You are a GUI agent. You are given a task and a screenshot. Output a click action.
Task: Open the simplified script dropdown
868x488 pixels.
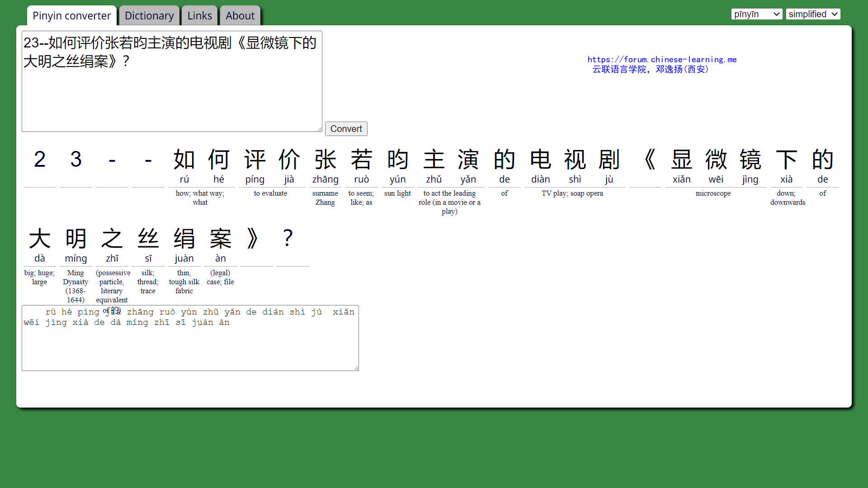(x=813, y=14)
